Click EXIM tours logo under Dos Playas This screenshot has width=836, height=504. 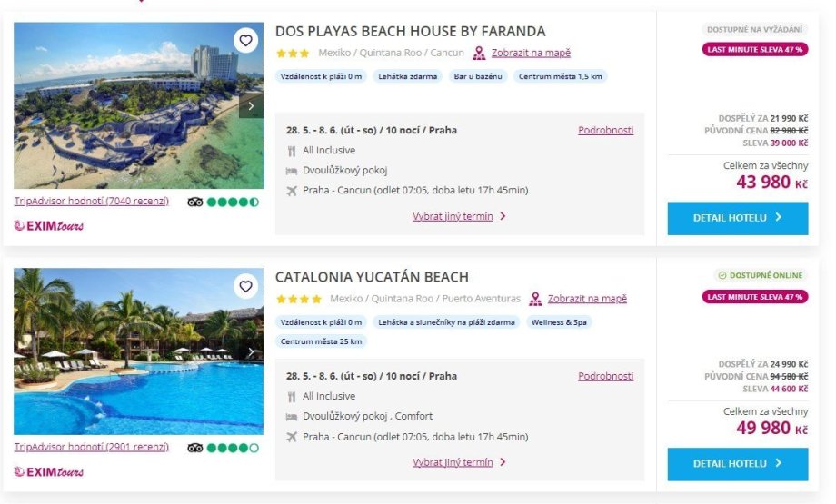click(x=49, y=225)
